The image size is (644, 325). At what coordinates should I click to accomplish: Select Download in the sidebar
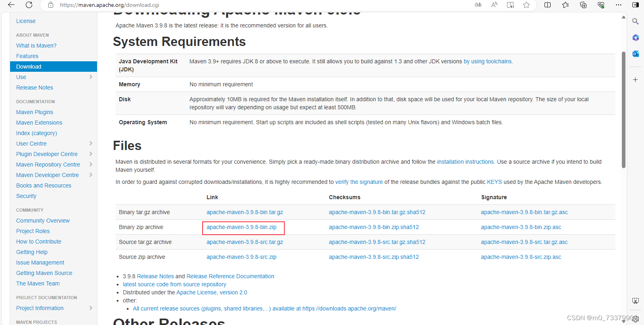click(x=54, y=67)
